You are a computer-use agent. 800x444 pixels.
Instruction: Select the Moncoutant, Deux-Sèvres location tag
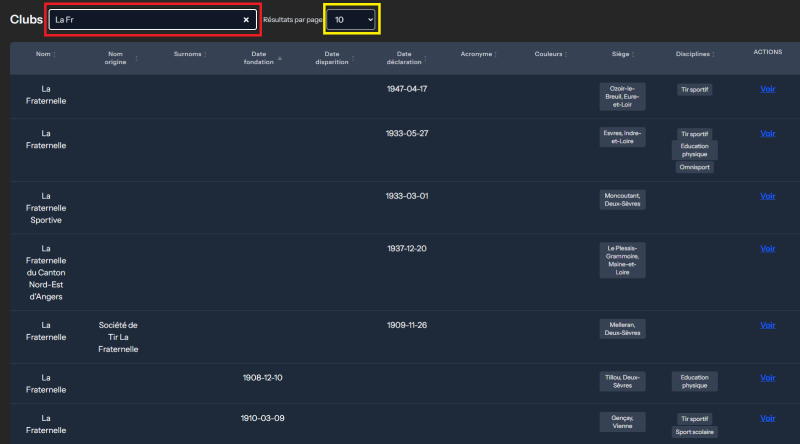click(x=622, y=200)
